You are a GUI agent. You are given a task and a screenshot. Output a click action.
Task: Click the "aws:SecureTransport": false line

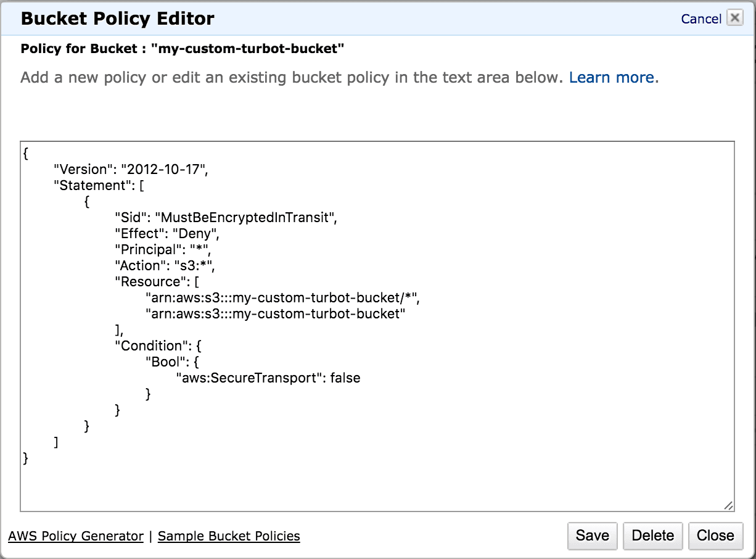pos(268,378)
